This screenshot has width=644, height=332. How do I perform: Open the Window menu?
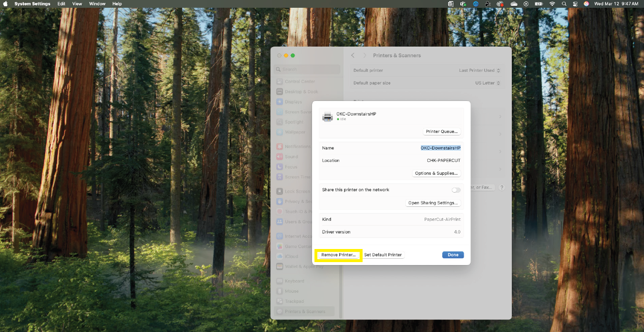point(97,4)
